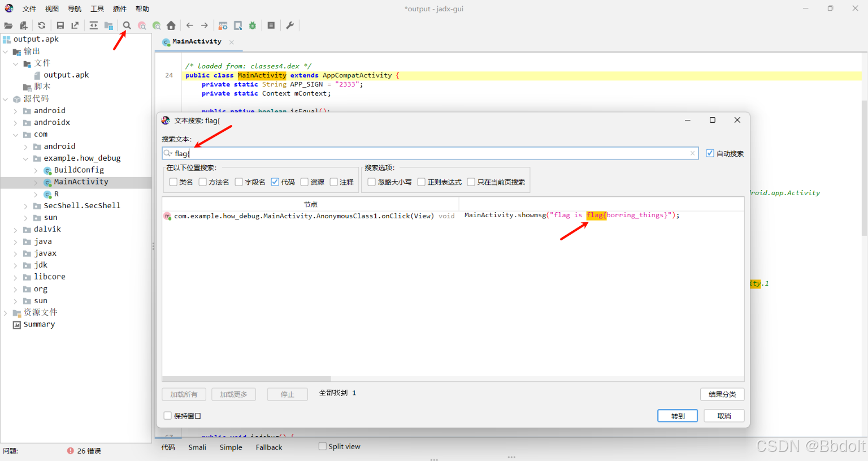Open class search with the pink magnifier icon
The width and height of the screenshot is (868, 461).
142,25
